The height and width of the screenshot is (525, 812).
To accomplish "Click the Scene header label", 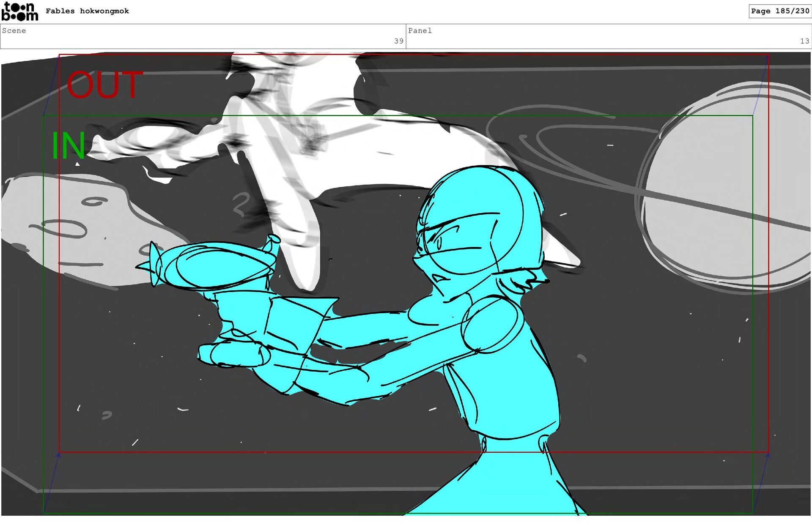I will 14,30.
